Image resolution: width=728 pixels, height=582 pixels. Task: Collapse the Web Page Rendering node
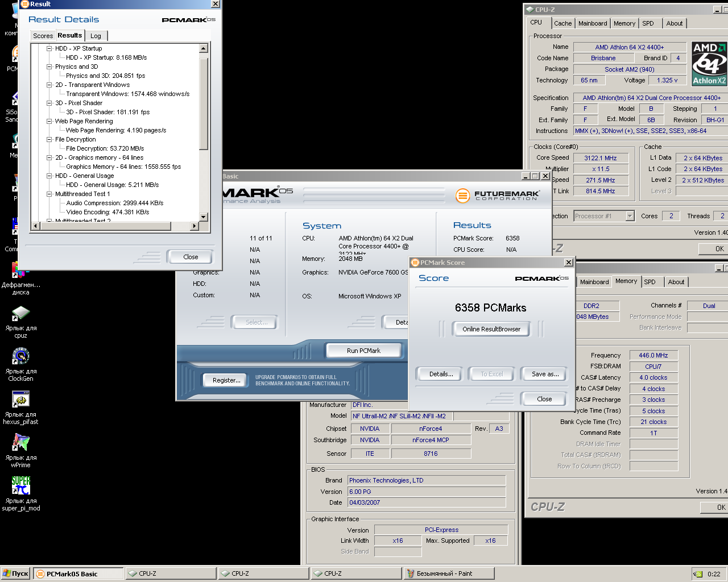click(49, 121)
